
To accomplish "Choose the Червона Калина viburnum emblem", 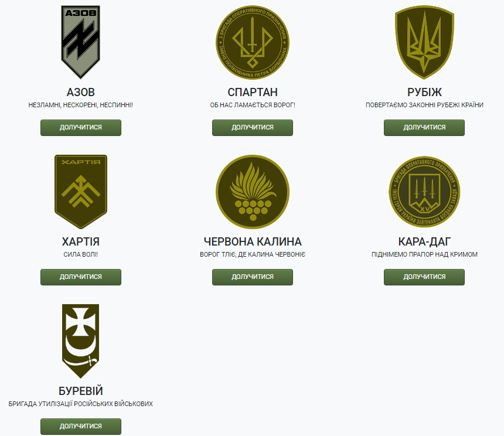I will point(253,192).
